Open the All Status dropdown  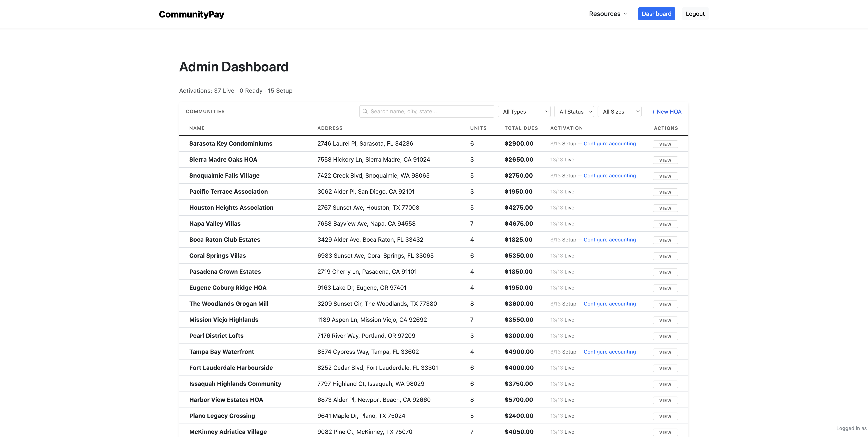tap(574, 111)
